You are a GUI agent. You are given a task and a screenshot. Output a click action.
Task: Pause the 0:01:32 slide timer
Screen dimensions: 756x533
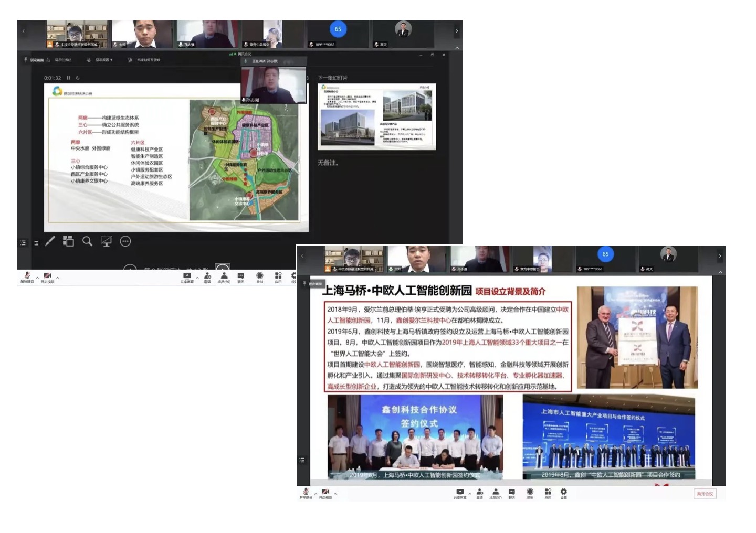[68, 78]
